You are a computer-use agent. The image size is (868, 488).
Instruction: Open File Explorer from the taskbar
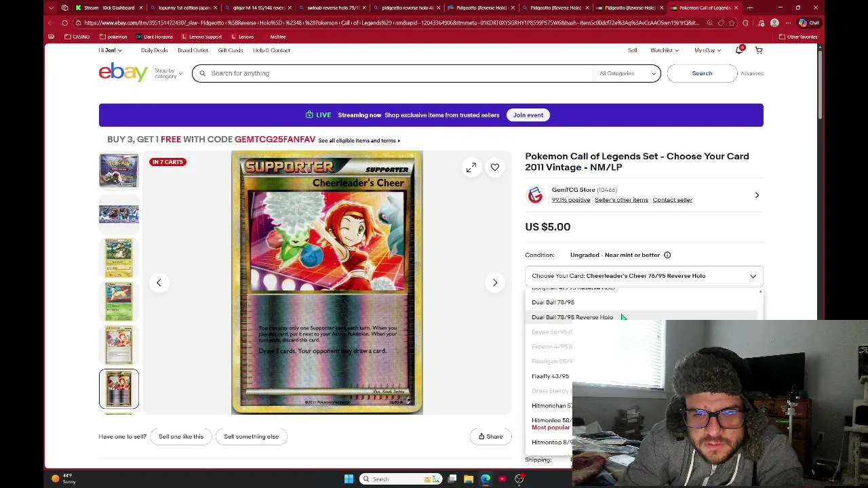[x=469, y=479]
